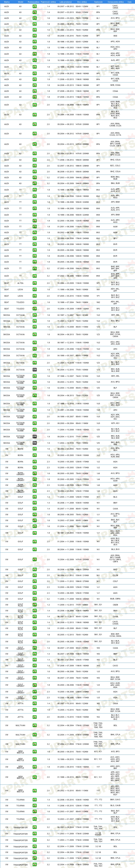
Task: Click petrol icon in Seat Leon 1.6 row
Action: point(35,290)
